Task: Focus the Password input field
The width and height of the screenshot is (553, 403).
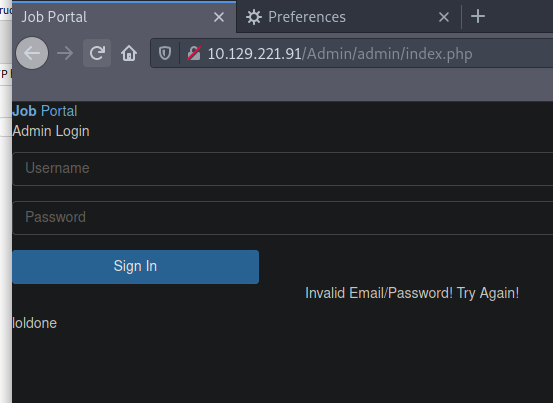Action: [283, 218]
